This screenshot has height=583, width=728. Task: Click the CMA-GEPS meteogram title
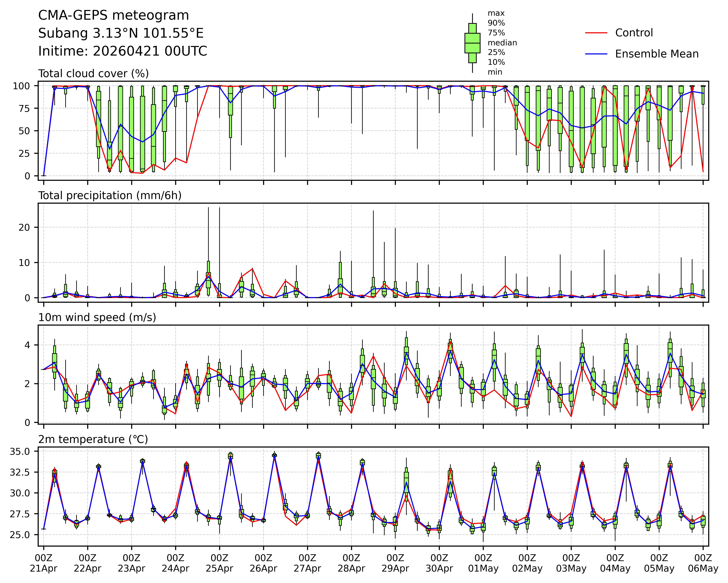tap(114, 16)
